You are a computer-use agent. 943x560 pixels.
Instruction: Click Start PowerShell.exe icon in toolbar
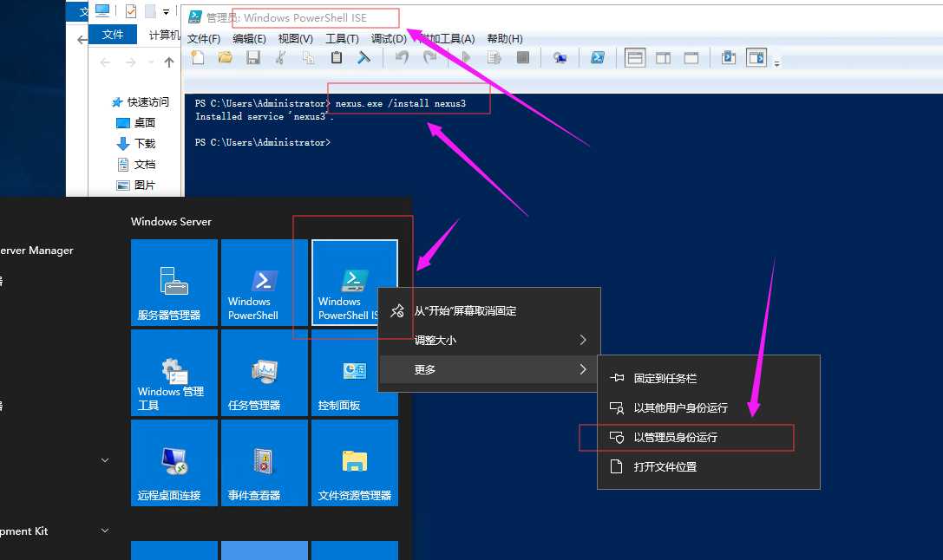tap(597, 58)
